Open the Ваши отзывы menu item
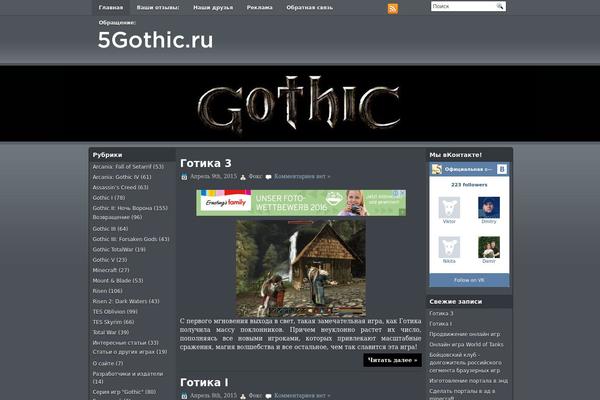The image size is (600, 400). click(158, 7)
